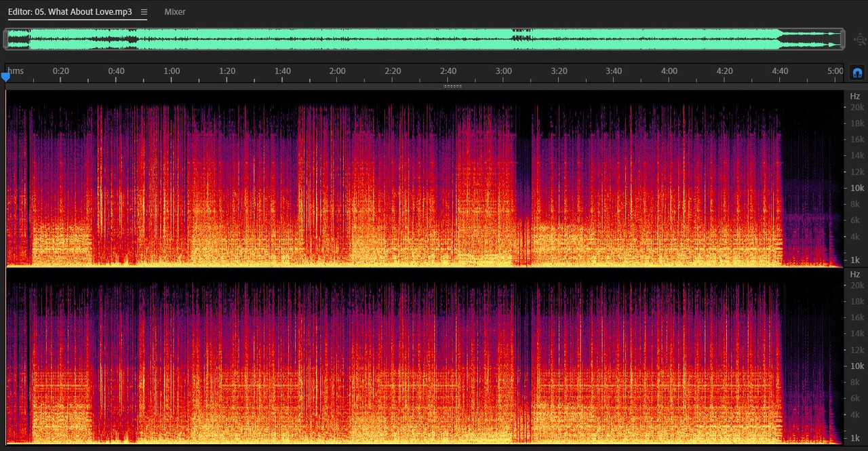Click the 0:20 mark on the time ruler
Image resolution: width=868 pixels, height=451 pixels.
[61, 71]
